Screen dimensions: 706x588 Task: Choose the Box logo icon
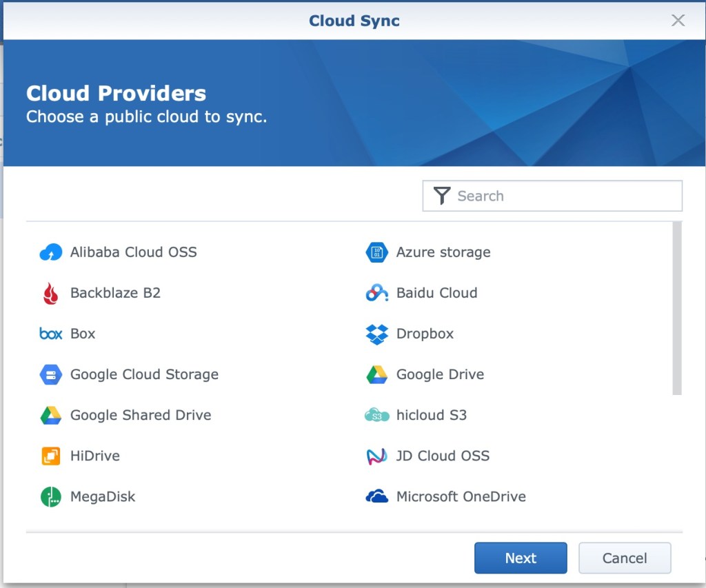pos(51,334)
